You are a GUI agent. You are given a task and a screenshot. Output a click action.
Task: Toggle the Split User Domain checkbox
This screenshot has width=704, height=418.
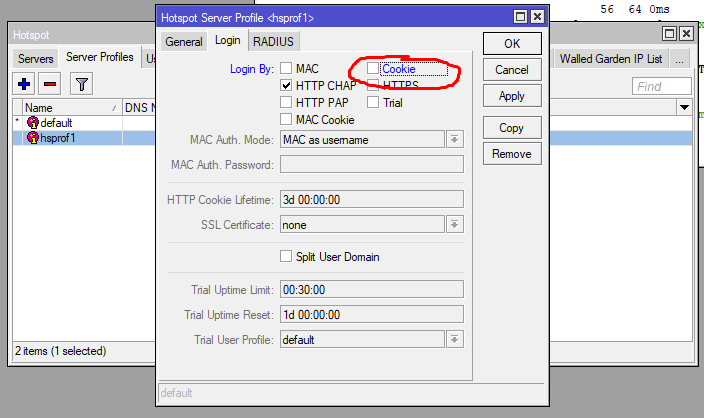click(x=287, y=257)
